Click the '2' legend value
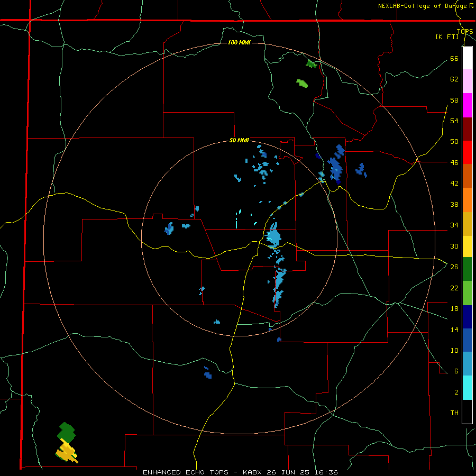Viewport: 476px width, 476px height. pyautogui.click(x=456, y=392)
